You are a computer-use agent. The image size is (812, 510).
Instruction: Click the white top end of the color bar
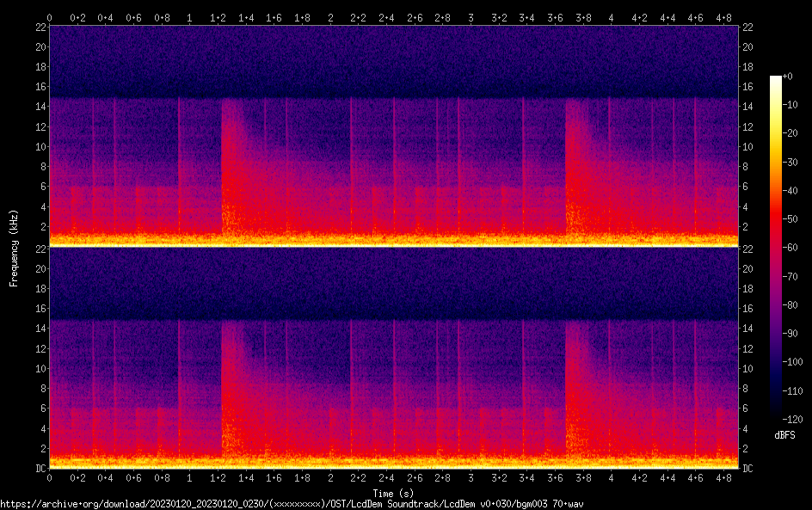point(776,79)
